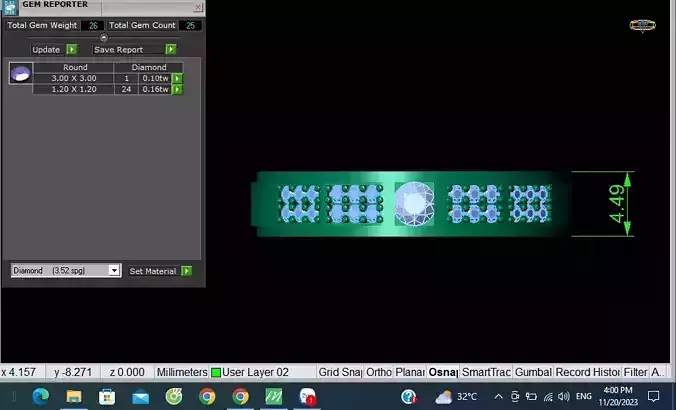Open the green M Matrix app in taskbar
This screenshot has height=410, width=676.
point(274,396)
